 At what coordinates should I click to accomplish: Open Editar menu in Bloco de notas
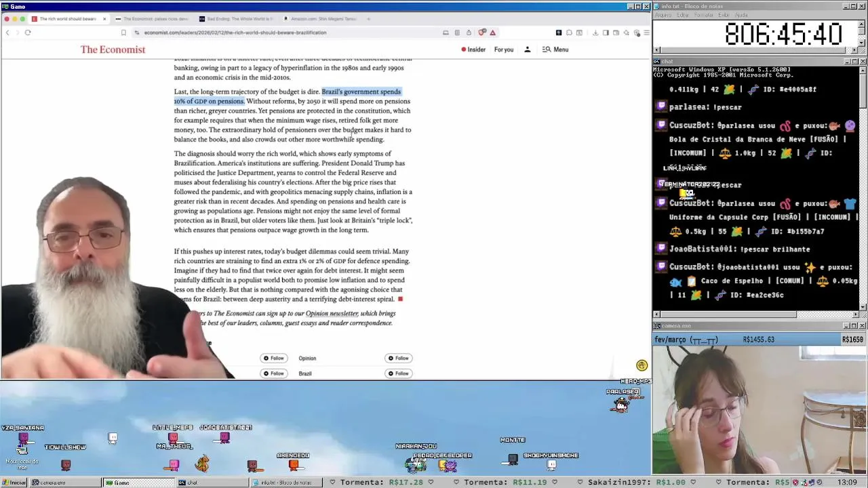[683, 15]
